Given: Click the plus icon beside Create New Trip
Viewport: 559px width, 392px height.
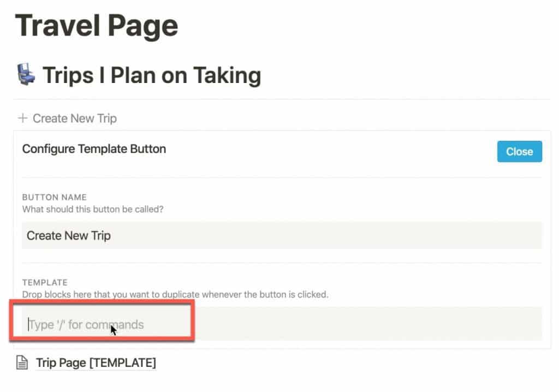Looking at the screenshot, I should tap(23, 118).
